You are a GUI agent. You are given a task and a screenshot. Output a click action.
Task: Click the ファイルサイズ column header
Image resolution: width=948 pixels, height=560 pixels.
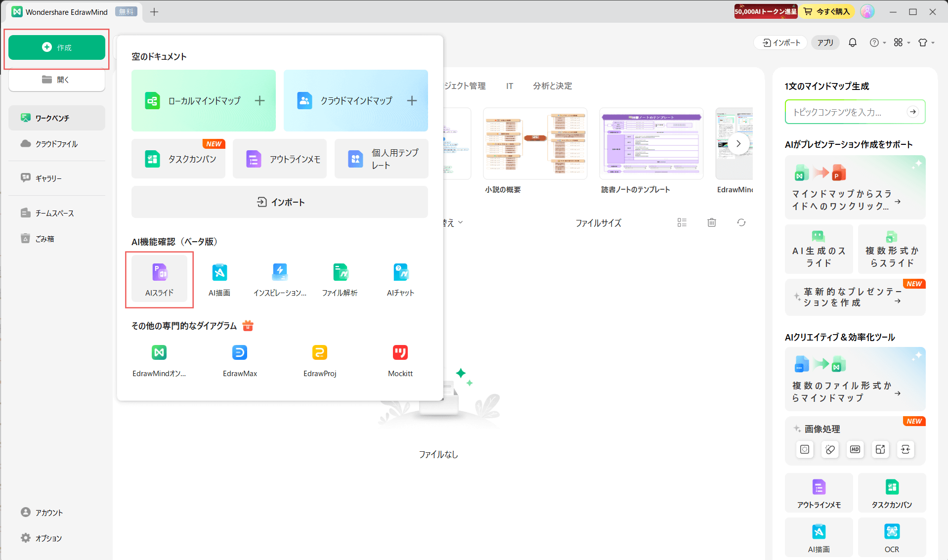598,223
